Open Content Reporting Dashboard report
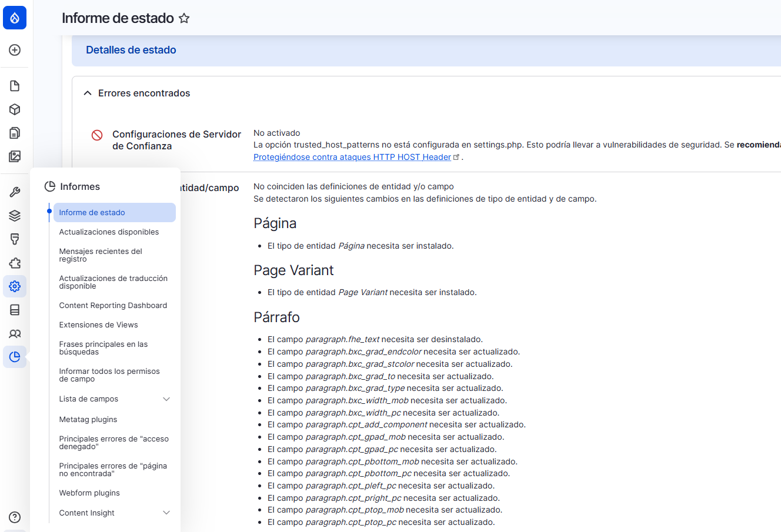Screen dimensions: 781x532 [x=113, y=305]
